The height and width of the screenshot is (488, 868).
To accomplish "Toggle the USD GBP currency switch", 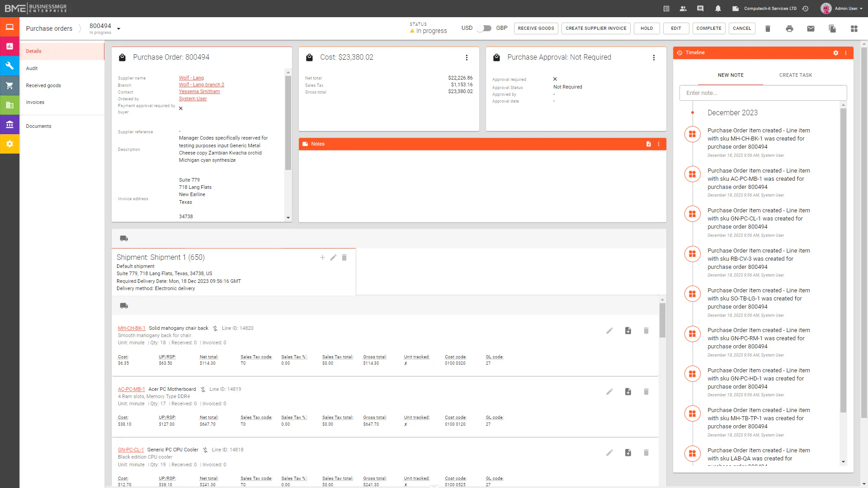I will 484,28.
